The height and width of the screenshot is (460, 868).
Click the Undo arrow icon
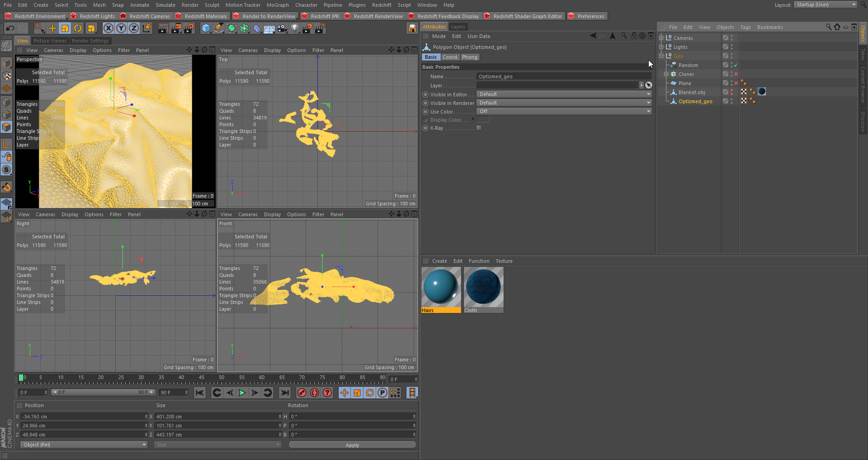10,28
